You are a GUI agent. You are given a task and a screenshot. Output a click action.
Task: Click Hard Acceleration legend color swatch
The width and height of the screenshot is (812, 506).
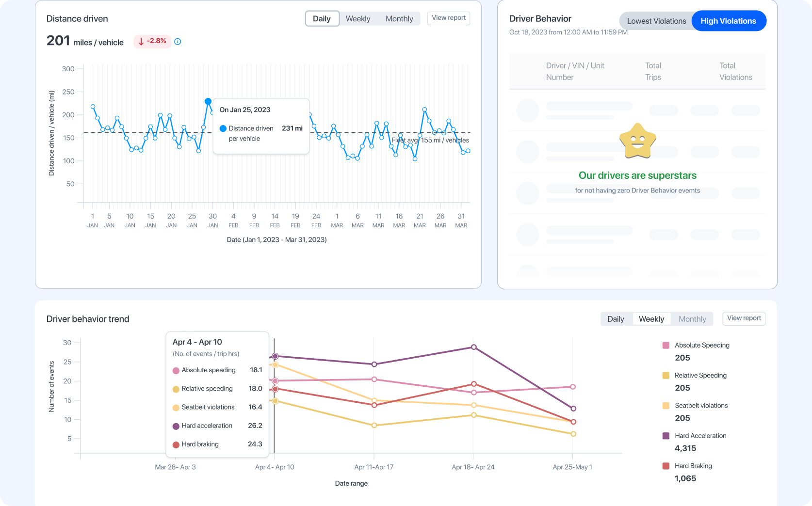coord(666,436)
